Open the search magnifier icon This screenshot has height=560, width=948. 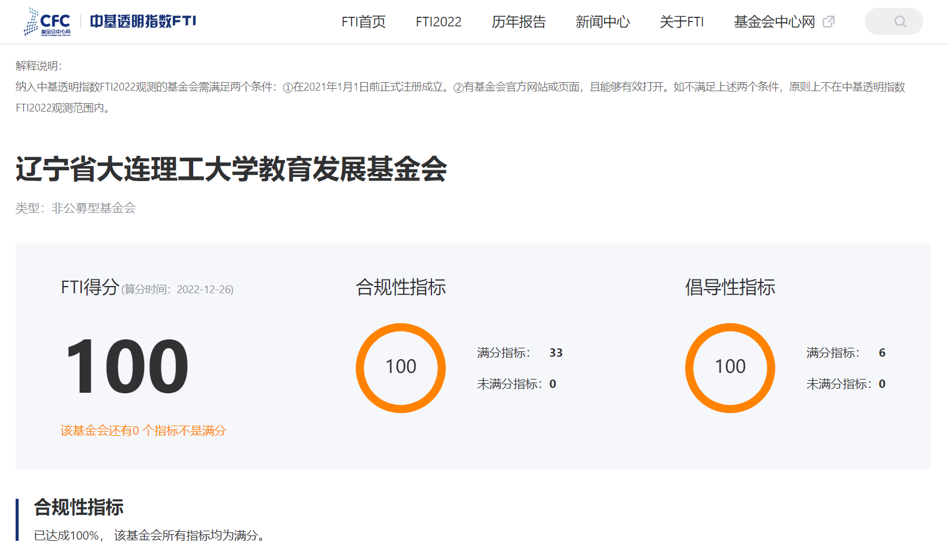pos(900,22)
